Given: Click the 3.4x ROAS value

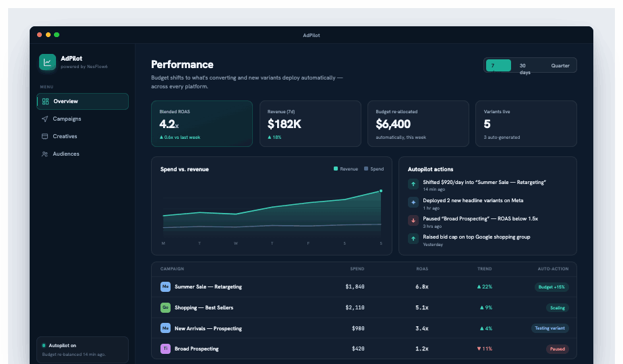Looking at the screenshot, I should click(422, 328).
